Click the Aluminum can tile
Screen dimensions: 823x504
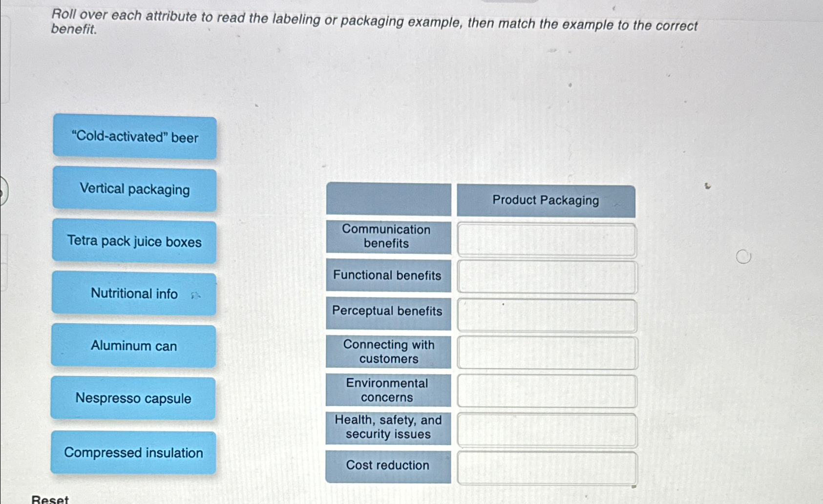tap(134, 346)
